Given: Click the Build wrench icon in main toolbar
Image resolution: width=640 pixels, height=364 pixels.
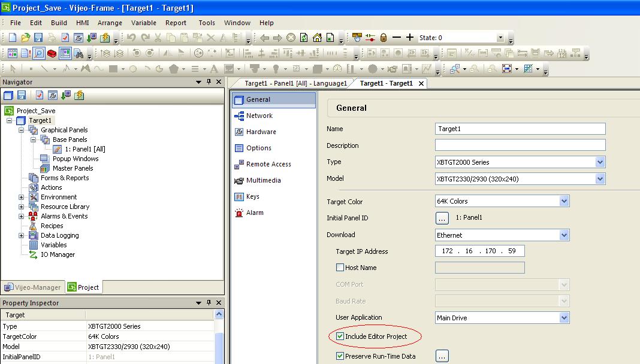Looking at the screenshot, I should coord(78,38).
